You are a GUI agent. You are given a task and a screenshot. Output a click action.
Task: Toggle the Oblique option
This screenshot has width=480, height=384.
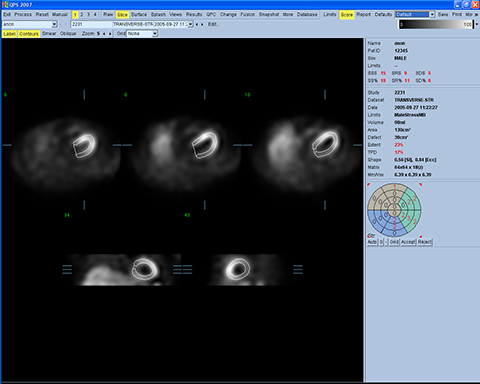[68, 34]
